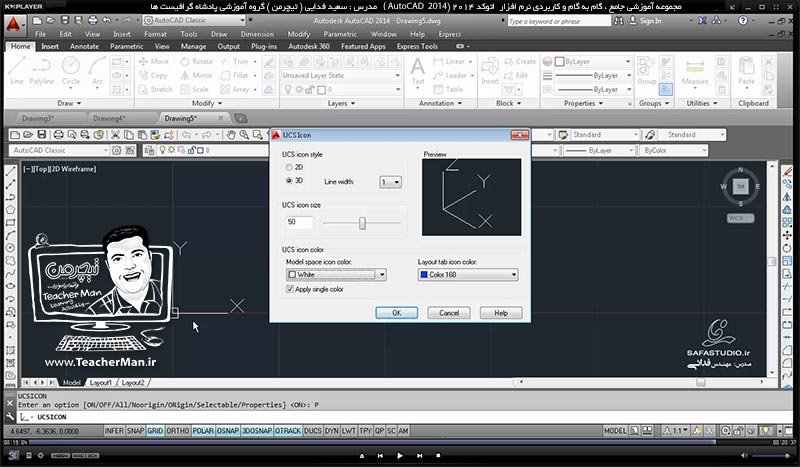800x467 pixels.
Task: Expand the Draw panel
Action: pos(69,103)
